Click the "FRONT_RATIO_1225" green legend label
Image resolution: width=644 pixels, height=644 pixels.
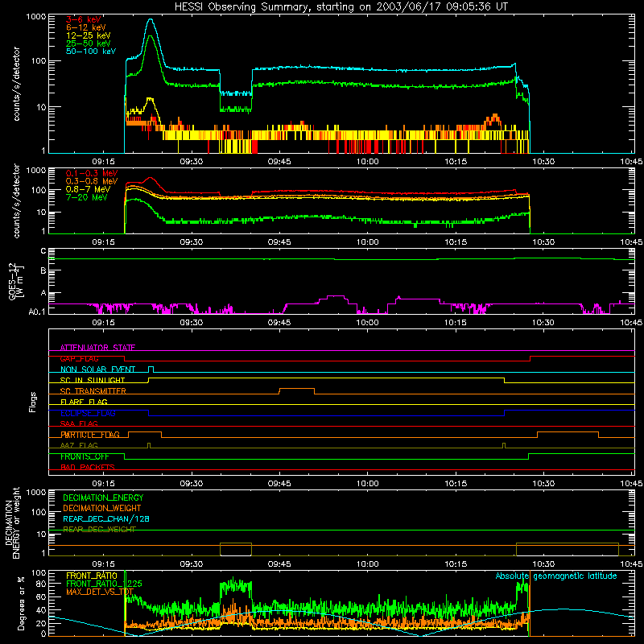104,584
